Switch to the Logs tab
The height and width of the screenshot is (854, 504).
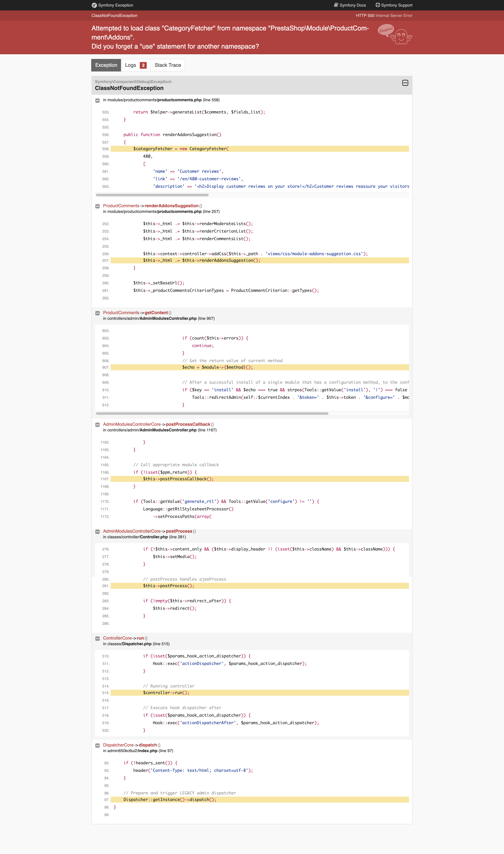pyautogui.click(x=130, y=65)
